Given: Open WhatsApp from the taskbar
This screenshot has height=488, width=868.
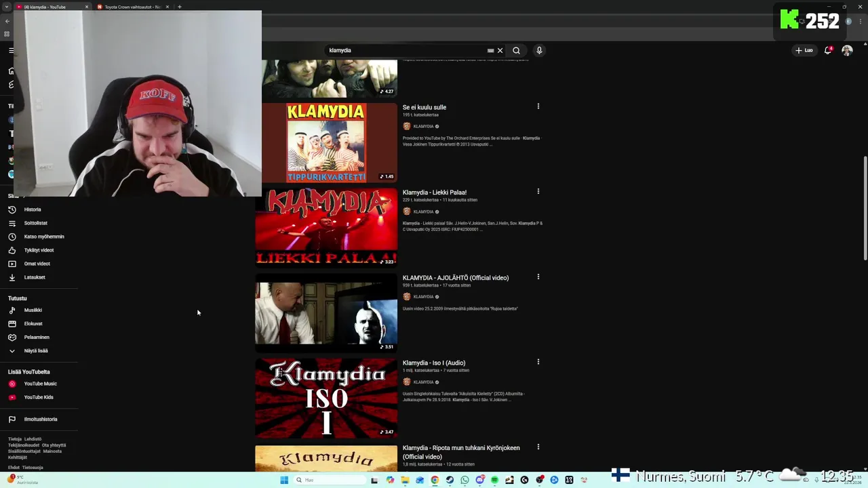Looking at the screenshot, I should (465, 480).
